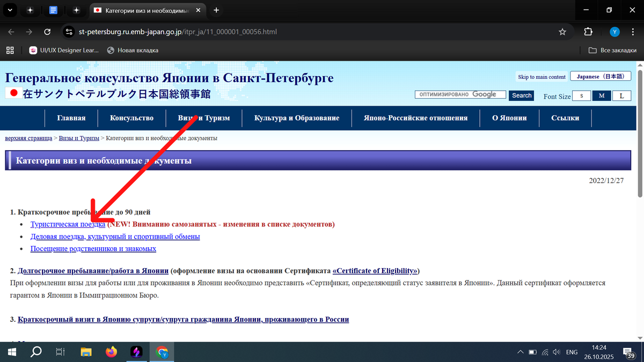Screen dimensions: 644x362
Task: Go to верхняя страница breadcrumb
Action: (x=28, y=138)
